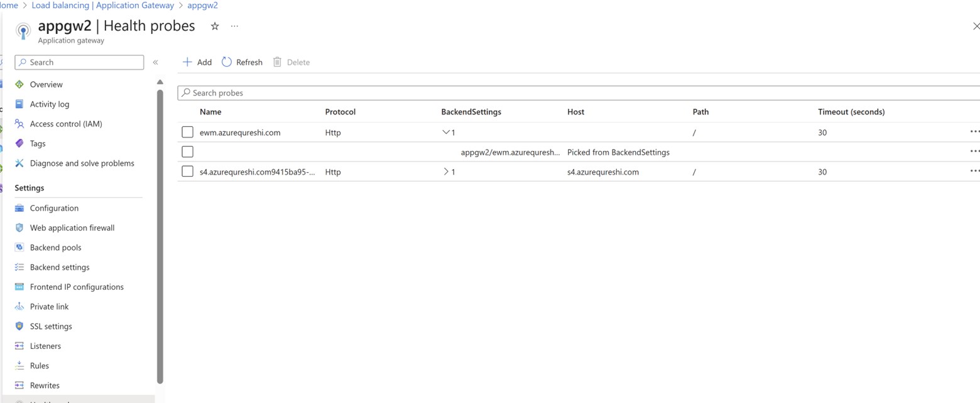
Task: Click the Listeners icon
Action: (x=19, y=346)
